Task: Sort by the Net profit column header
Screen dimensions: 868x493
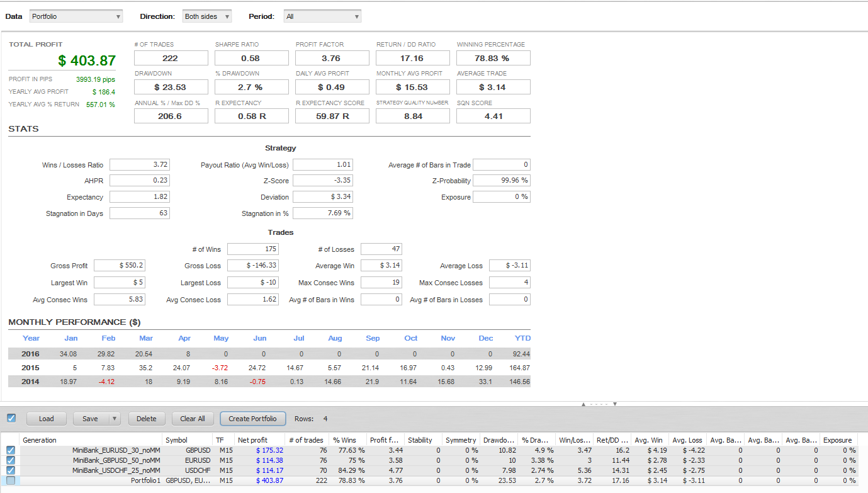Action: (x=259, y=440)
